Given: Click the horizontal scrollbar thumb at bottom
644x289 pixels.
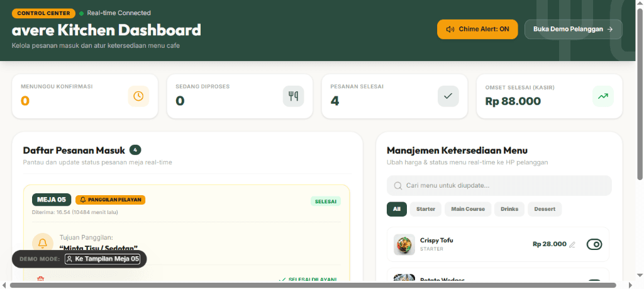Looking at the screenshot, I should 313,285.
